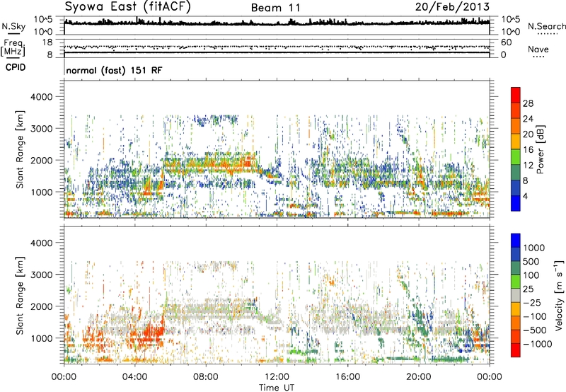This screenshot has height=392, width=566.
Task: Click the '-500' tick on Velocity color bar
Action: [535, 330]
